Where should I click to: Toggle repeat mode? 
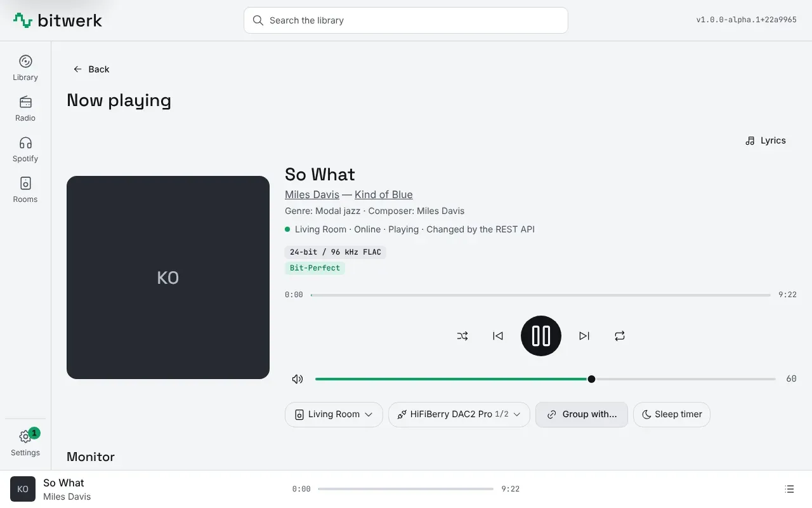[x=620, y=336]
